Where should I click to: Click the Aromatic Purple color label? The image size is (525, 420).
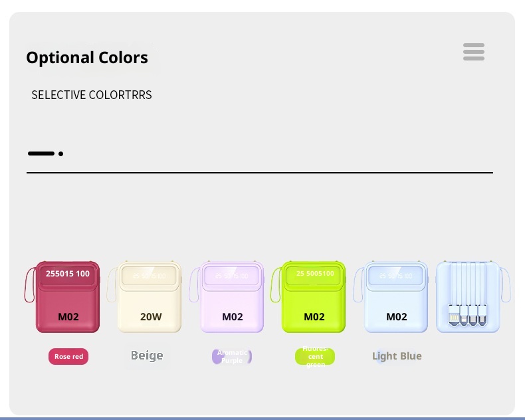click(x=232, y=357)
